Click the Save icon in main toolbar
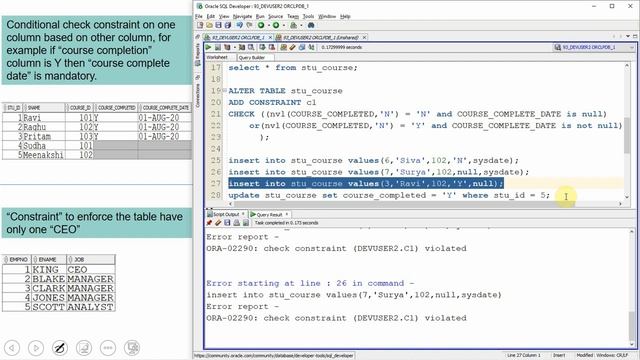 tap(218, 25)
